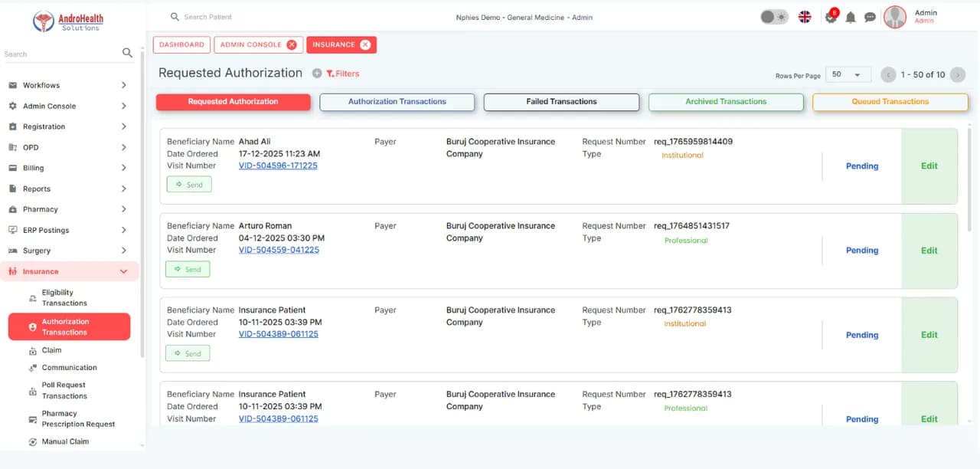Close the Insurance tab with its X
The height and width of the screenshot is (469, 980).
click(365, 44)
